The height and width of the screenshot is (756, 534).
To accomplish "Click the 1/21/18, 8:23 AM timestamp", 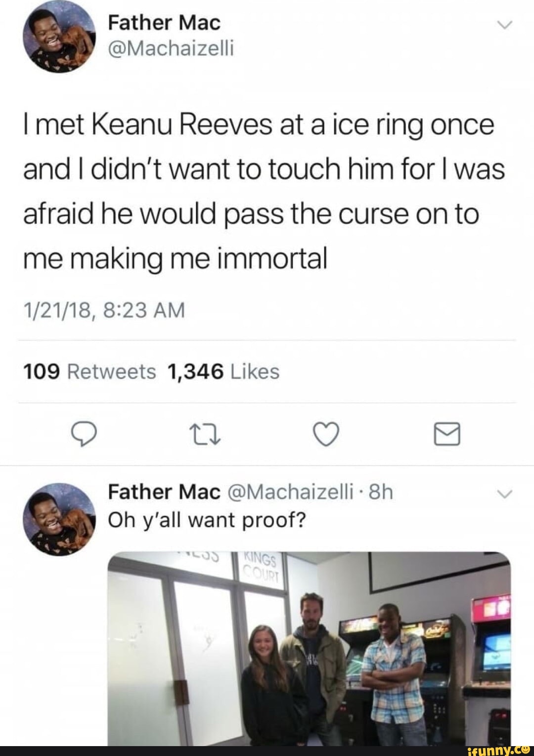I will tap(104, 311).
